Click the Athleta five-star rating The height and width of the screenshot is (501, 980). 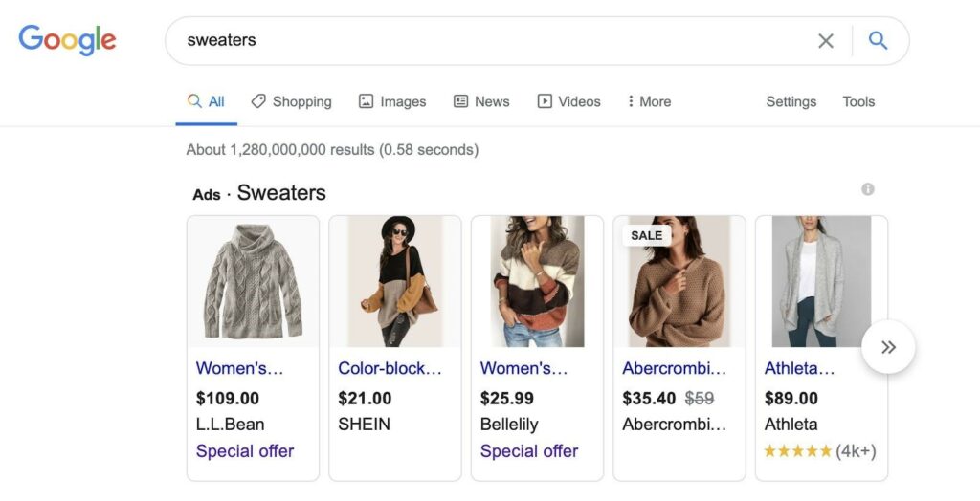[820, 451]
